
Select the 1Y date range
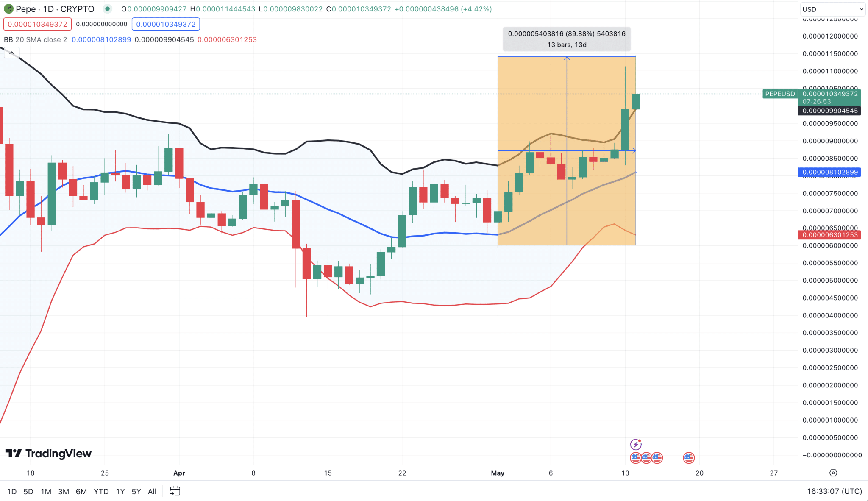(x=120, y=492)
